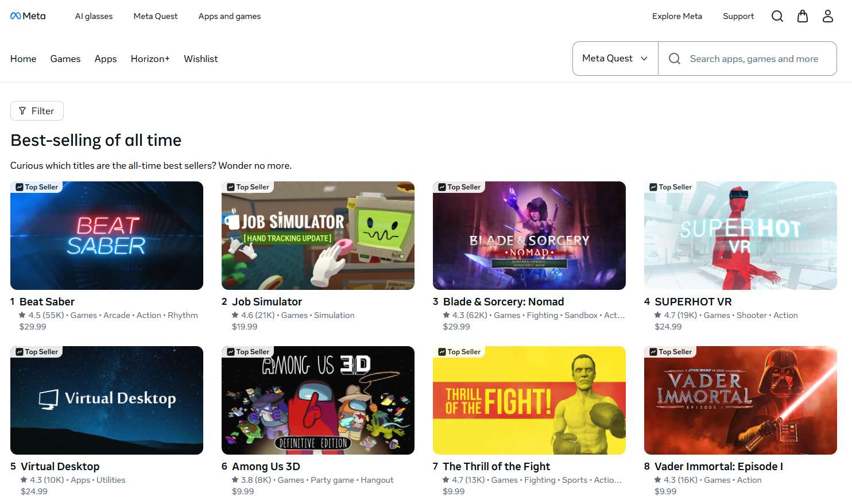Open the Apps and games menu
The width and height of the screenshot is (852, 504).
[230, 16]
